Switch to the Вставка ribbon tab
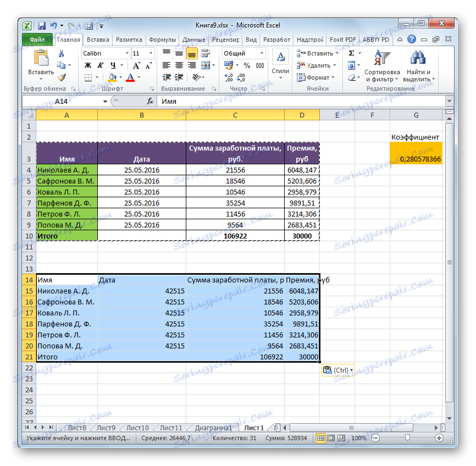The width and height of the screenshot is (476, 466). click(x=98, y=40)
